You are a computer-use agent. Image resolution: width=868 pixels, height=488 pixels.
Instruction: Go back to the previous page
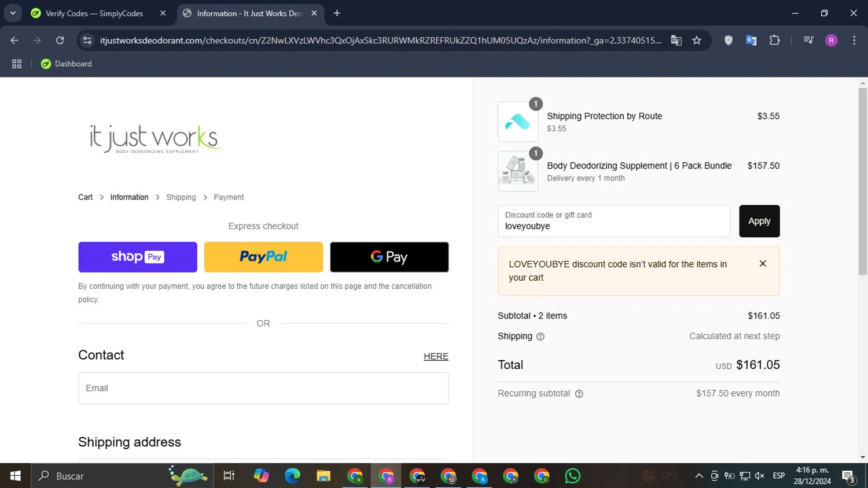(x=14, y=41)
